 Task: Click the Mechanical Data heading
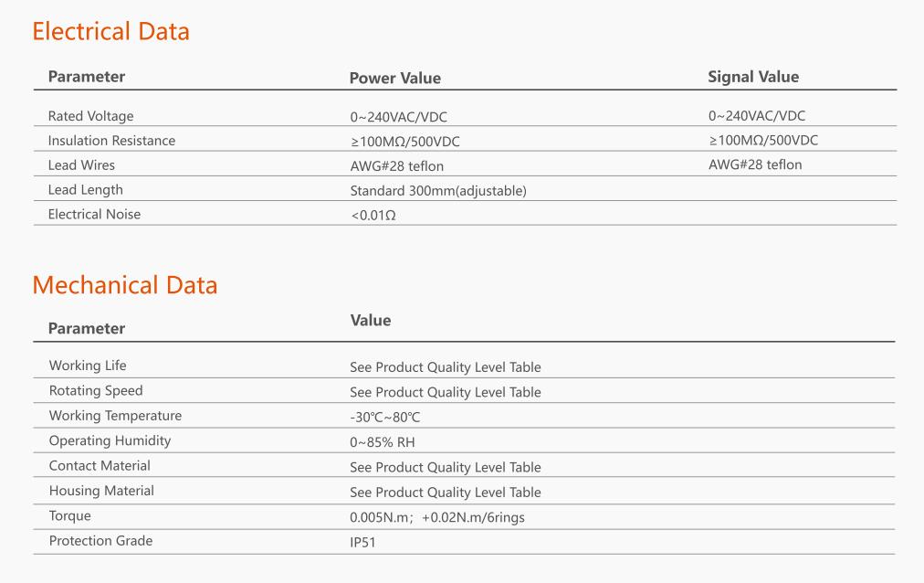pyautogui.click(x=125, y=285)
